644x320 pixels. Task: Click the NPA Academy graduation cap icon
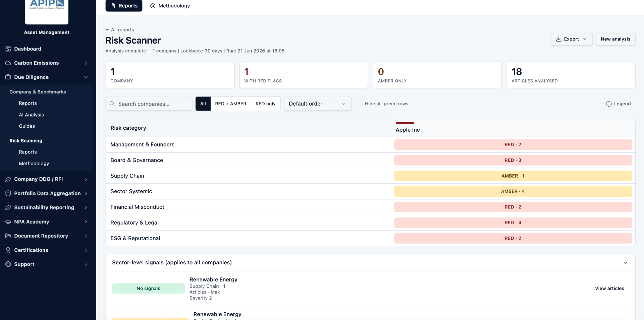coord(8,222)
